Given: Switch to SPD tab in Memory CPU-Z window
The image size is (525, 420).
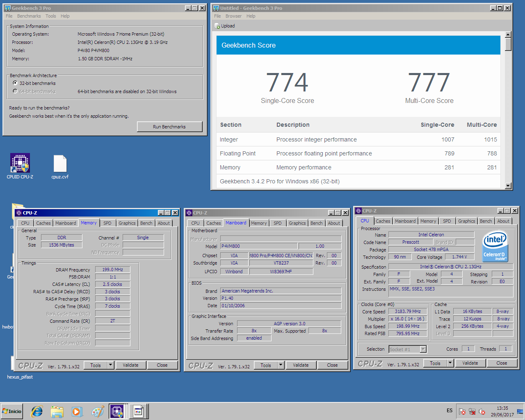Looking at the screenshot, I should point(107,223).
